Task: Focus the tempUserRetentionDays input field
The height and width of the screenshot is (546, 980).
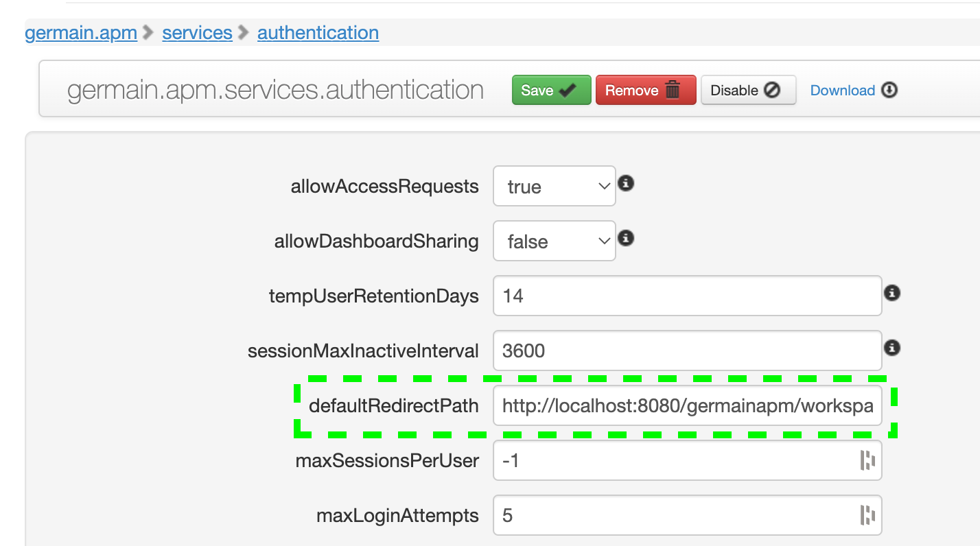Action: [x=686, y=296]
